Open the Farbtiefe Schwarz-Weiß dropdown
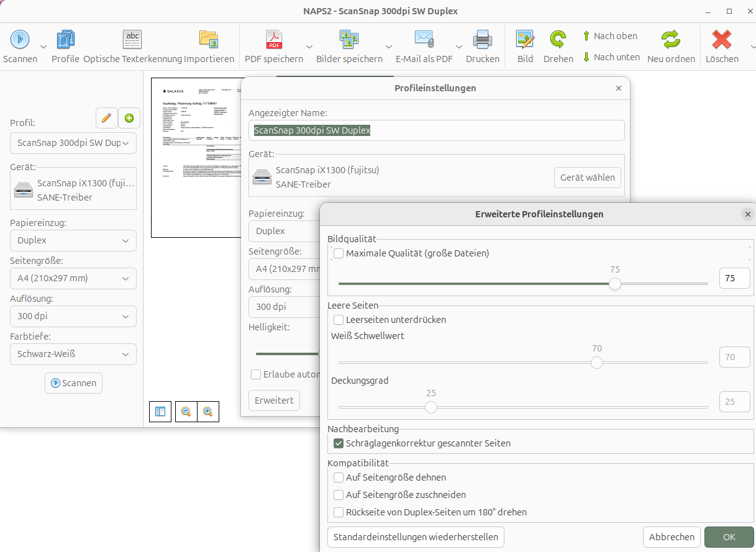Screen dimensions: 756x552 73,354
